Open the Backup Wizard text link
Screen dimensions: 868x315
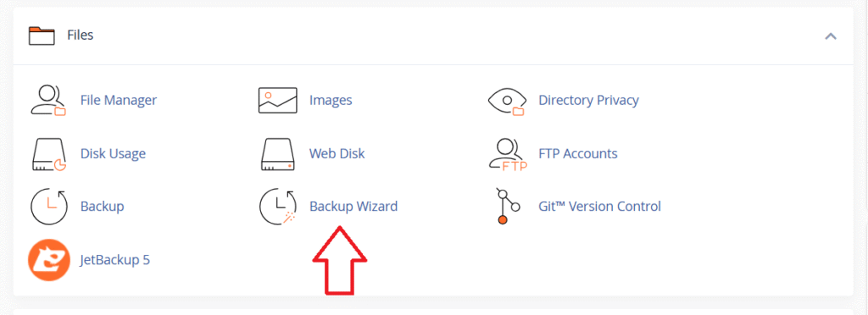pos(353,207)
